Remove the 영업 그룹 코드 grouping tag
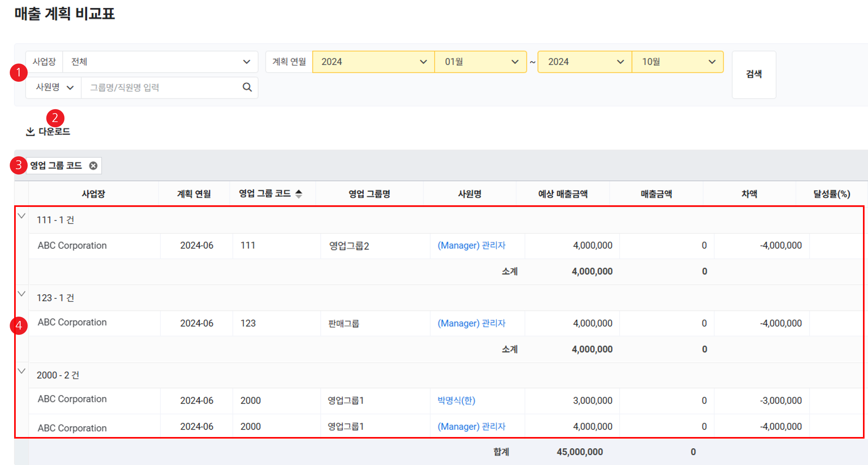The width and height of the screenshot is (868, 465). 93,166
